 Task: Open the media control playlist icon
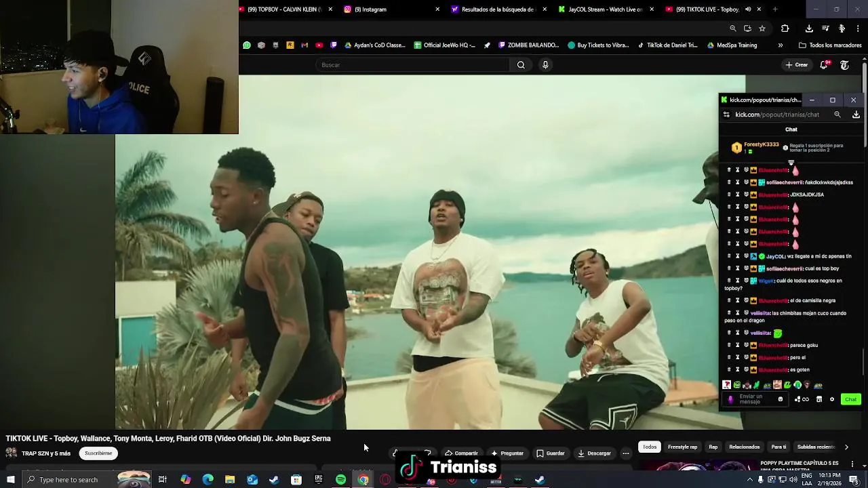click(825, 28)
